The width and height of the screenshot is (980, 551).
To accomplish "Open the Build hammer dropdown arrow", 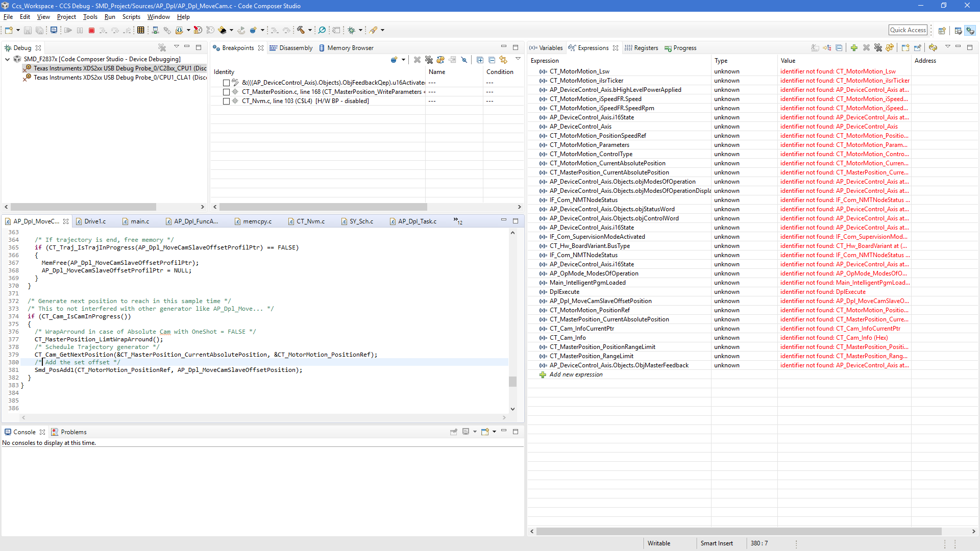I will pos(310,31).
